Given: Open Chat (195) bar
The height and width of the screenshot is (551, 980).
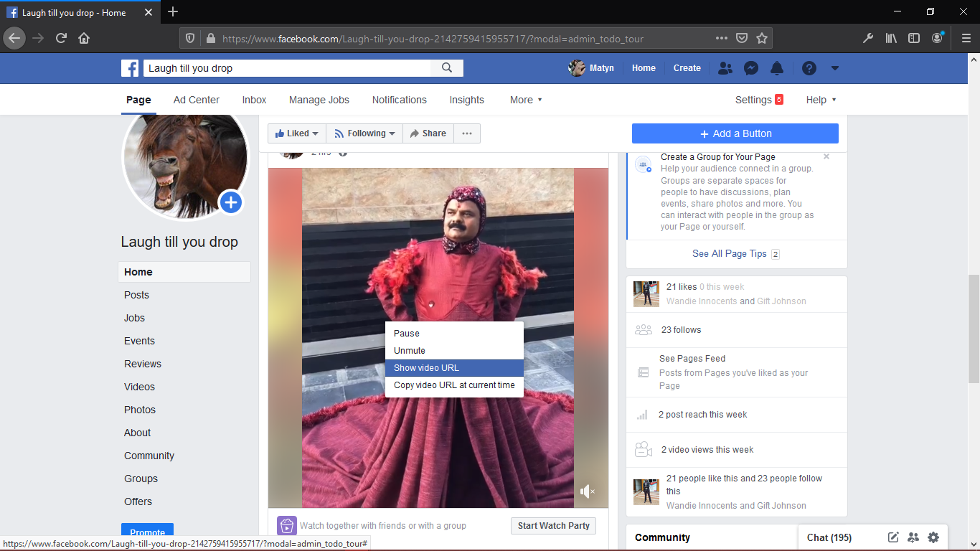Looking at the screenshot, I should pyautogui.click(x=829, y=537).
